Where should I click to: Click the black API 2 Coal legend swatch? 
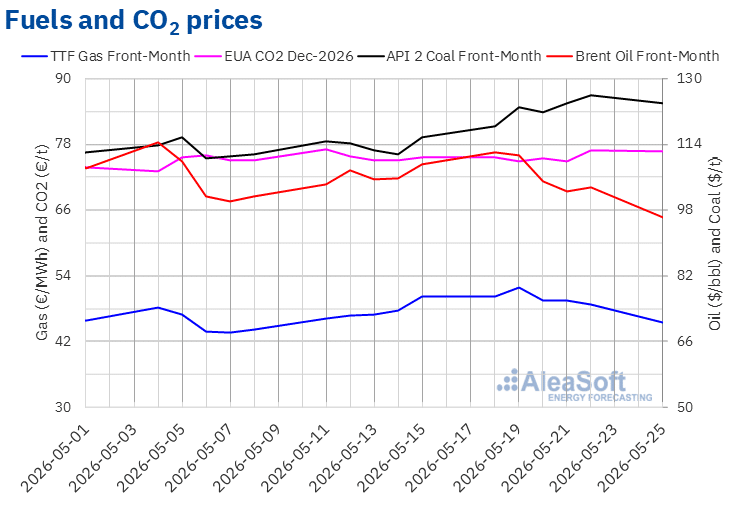pos(371,57)
